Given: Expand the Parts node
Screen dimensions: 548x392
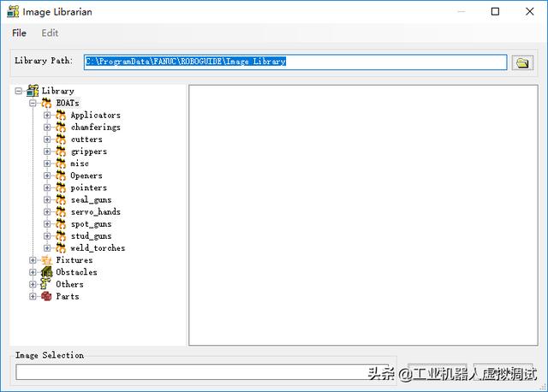Looking at the screenshot, I should tap(33, 296).
